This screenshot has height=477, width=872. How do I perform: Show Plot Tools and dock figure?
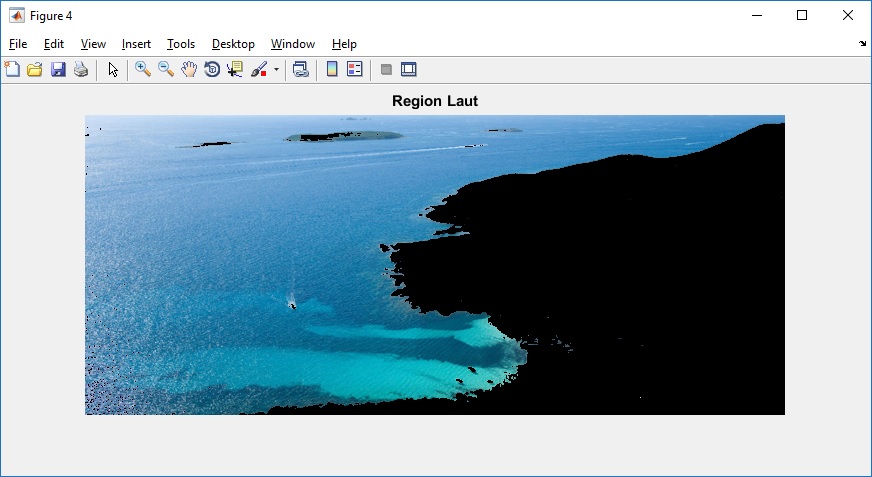408,69
